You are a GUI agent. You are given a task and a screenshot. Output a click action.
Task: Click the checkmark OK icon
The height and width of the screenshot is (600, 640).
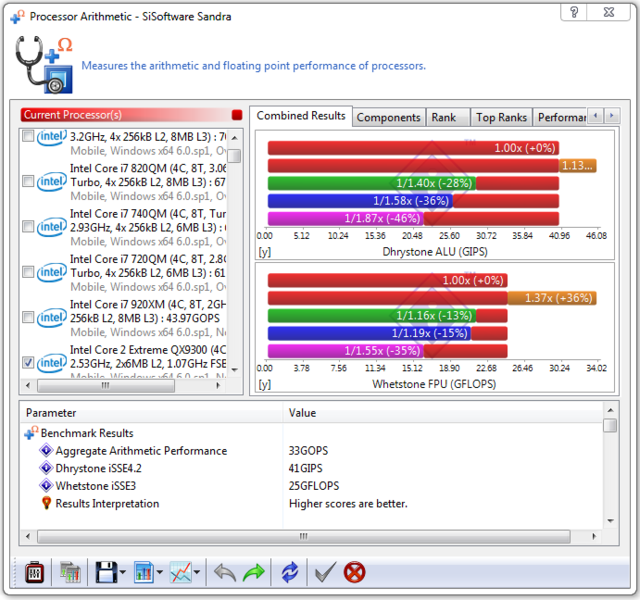click(x=326, y=572)
